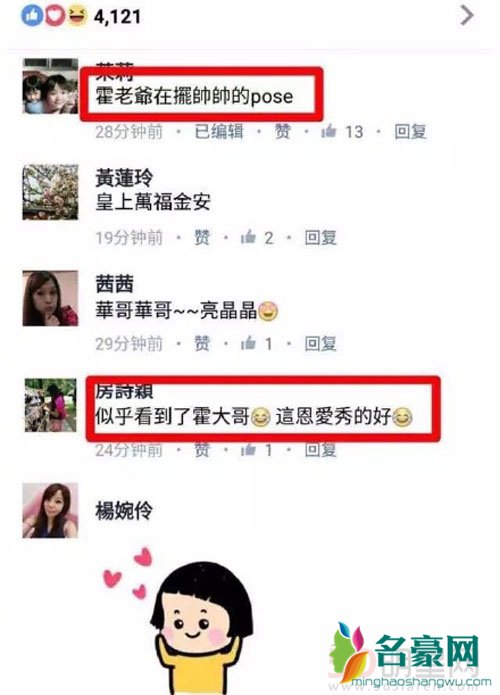This screenshot has width=500, height=695.
Task: View edit history via 已编辑 label
Action: pyautogui.click(x=219, y=131)
